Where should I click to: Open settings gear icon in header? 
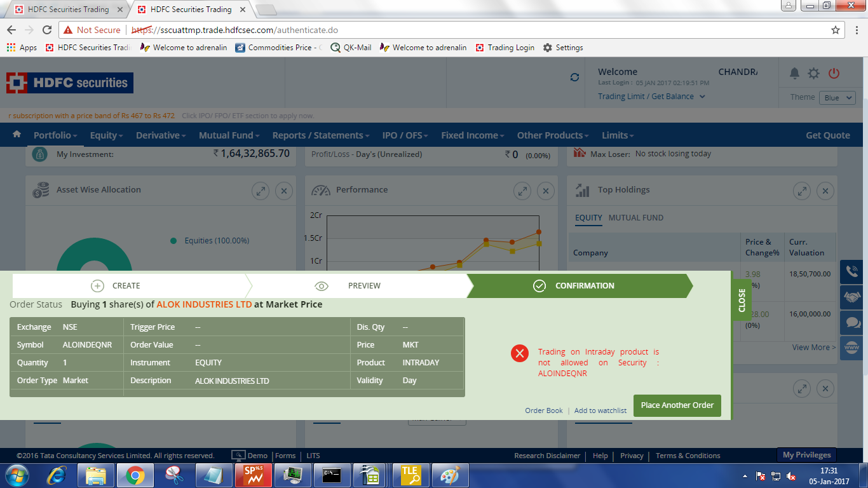pos(813,74)
